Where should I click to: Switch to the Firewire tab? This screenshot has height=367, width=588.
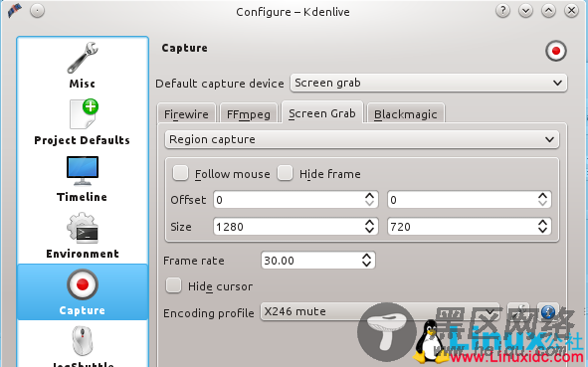[186, 114]
